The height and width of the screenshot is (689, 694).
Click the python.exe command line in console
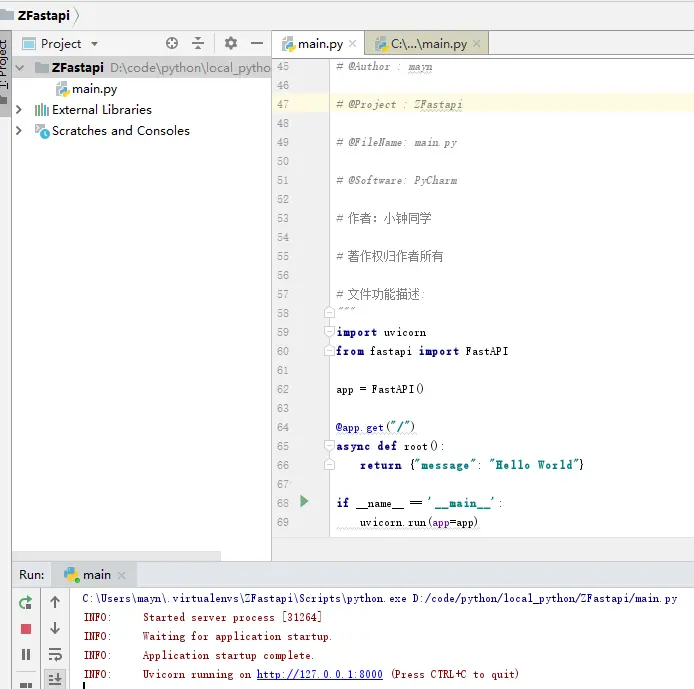379,598
